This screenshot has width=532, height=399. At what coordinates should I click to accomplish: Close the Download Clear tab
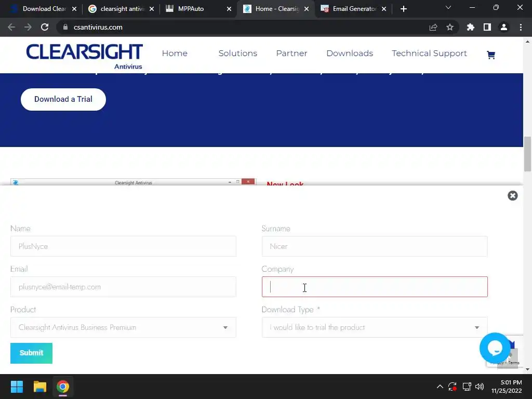(74, 9)
